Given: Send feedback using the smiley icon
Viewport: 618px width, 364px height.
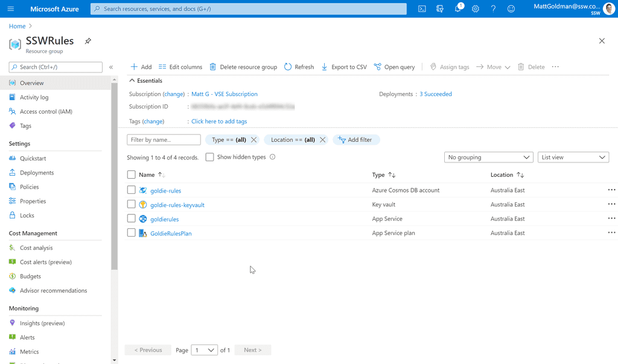Looking at the screenshot, I should pos(511,8).
